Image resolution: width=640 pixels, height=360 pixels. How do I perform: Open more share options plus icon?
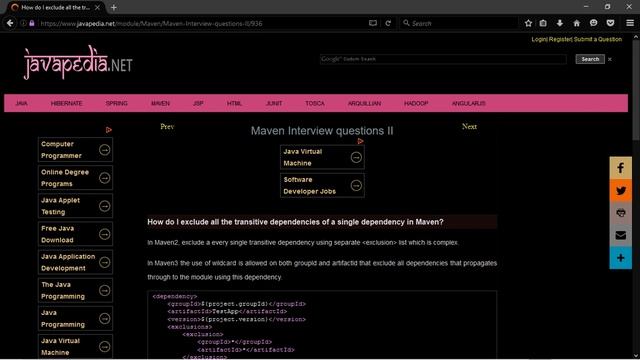(620, 258)
